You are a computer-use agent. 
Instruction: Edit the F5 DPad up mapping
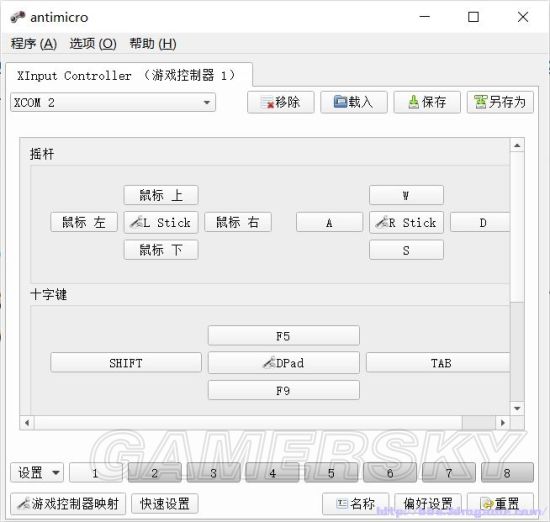coord(284,336)
